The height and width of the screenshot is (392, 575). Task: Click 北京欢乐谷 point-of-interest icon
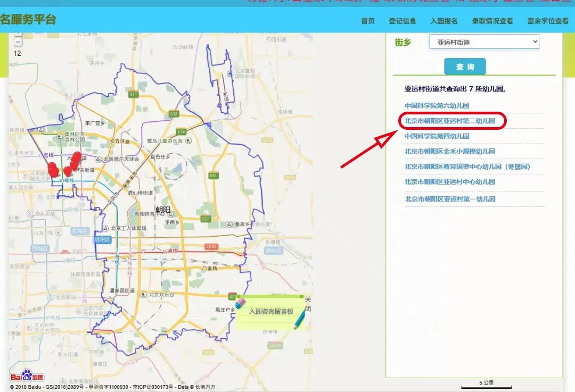coord(143,295)
